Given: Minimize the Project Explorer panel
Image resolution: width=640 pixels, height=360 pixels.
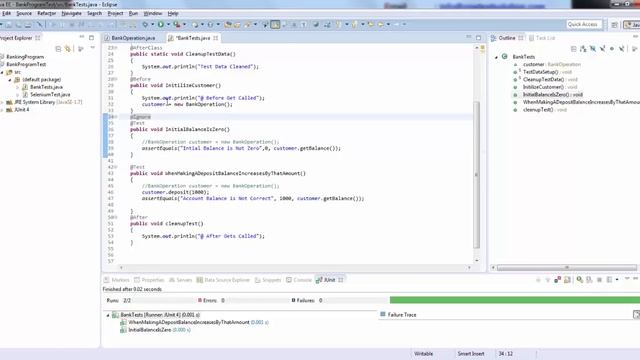Looking at the screenshot, I should click(x=82, y=37).
